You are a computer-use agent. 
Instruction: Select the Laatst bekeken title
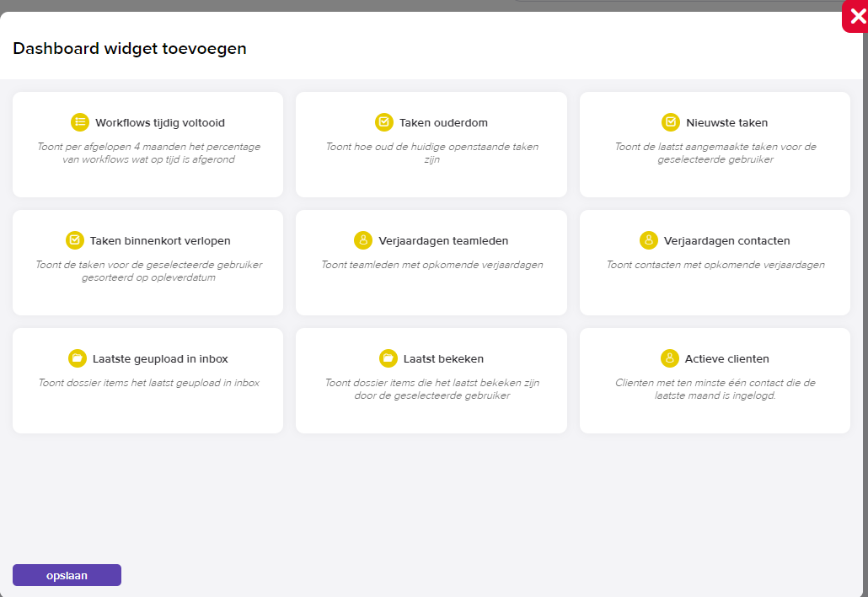(x=443, y=359)
